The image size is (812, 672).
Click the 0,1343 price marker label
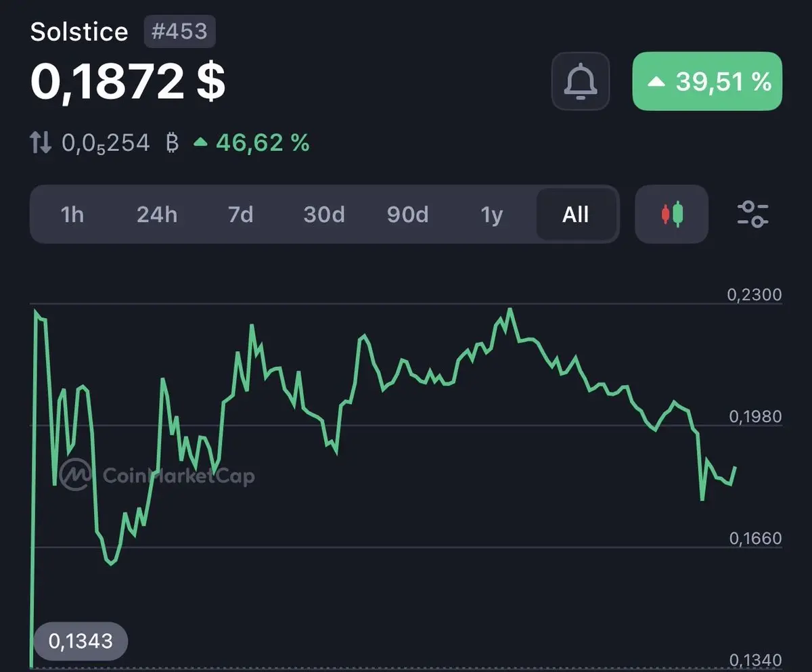pos(81,640)
